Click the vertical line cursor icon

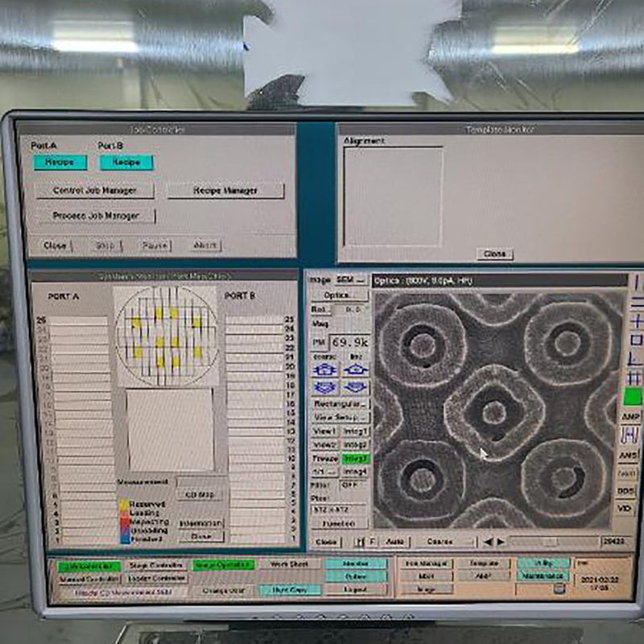(637, 283)
